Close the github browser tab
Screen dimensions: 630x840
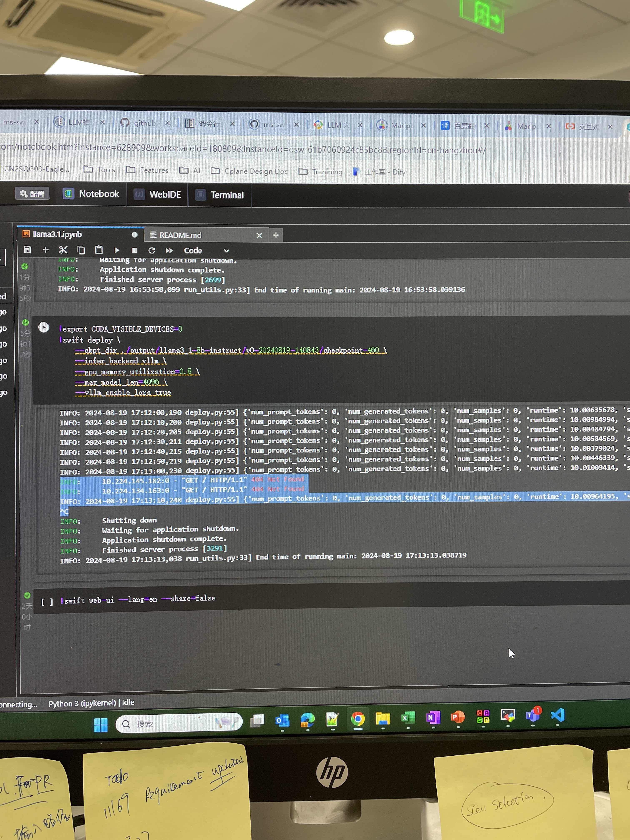pyautogui.click(x=167, y=123)
